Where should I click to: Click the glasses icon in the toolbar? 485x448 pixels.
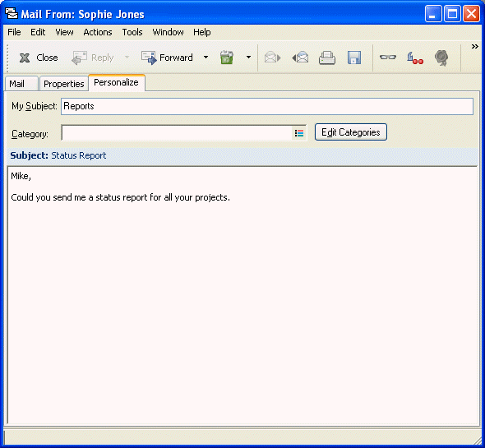[x=388, y=58]
